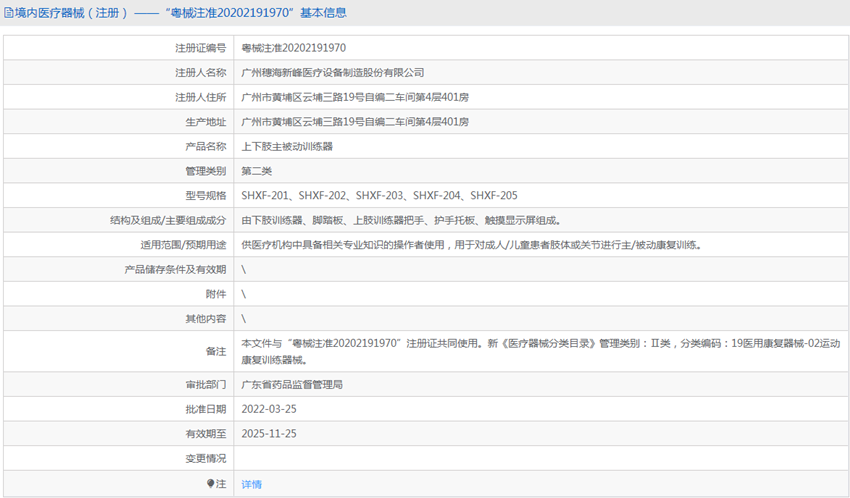
Task: Click approval date 2022-03-25
Action: (269, 409)
